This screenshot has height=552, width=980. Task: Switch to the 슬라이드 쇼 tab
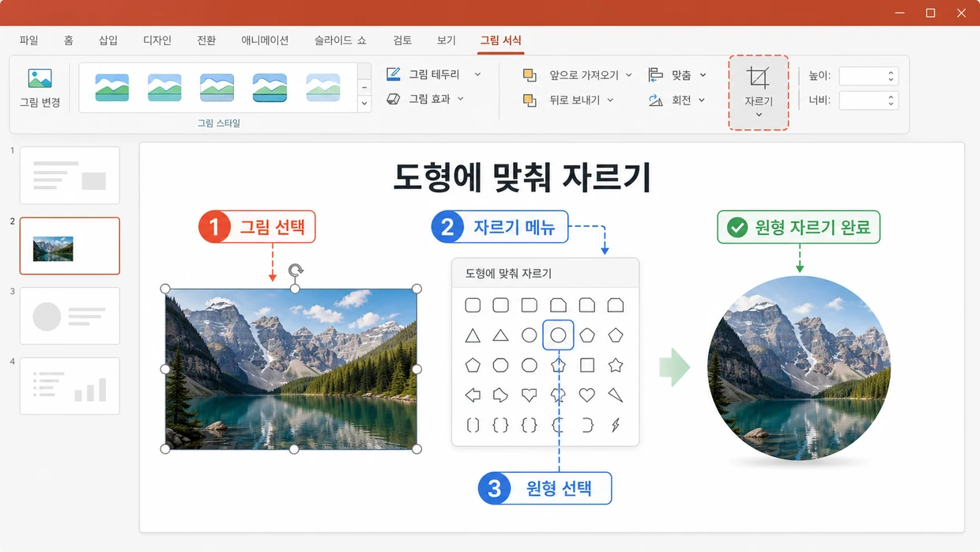click(341, 40)
